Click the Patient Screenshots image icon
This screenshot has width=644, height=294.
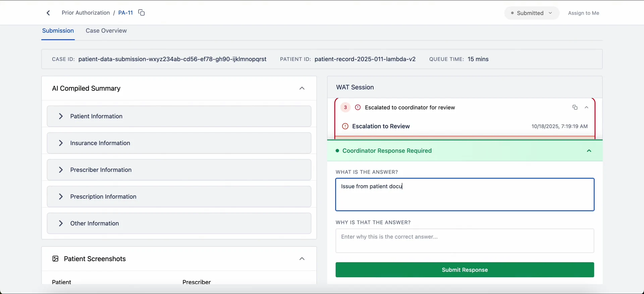[55, 259]
